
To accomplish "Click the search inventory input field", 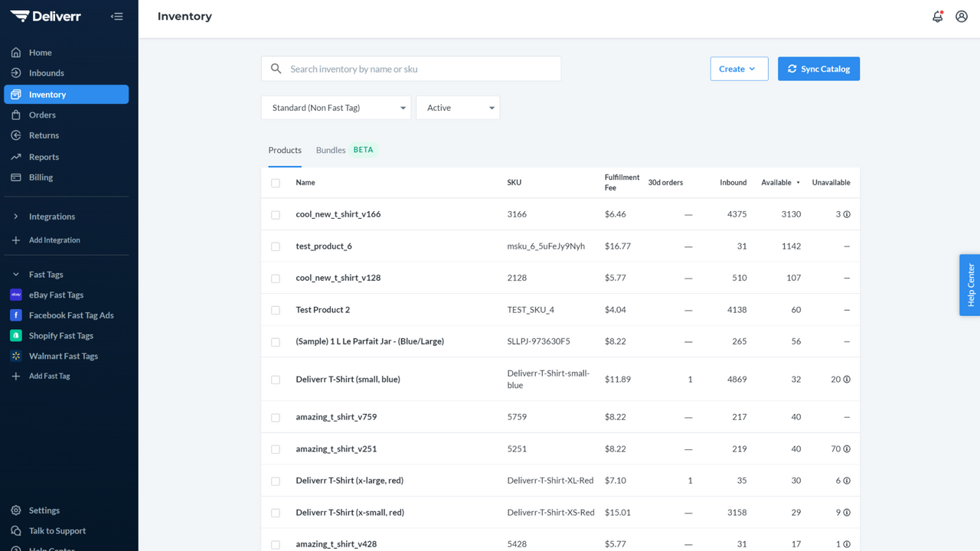I will (410, 68).
